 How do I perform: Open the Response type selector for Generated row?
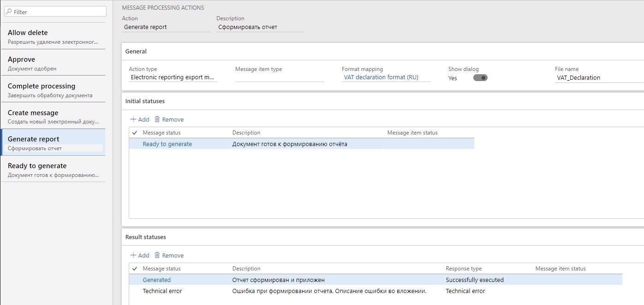474,280
